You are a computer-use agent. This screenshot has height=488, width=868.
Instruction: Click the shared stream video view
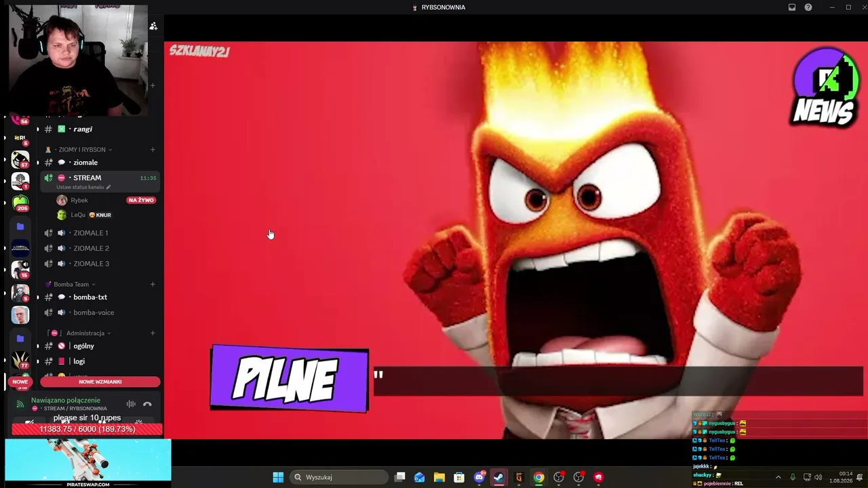pos(515,241)
